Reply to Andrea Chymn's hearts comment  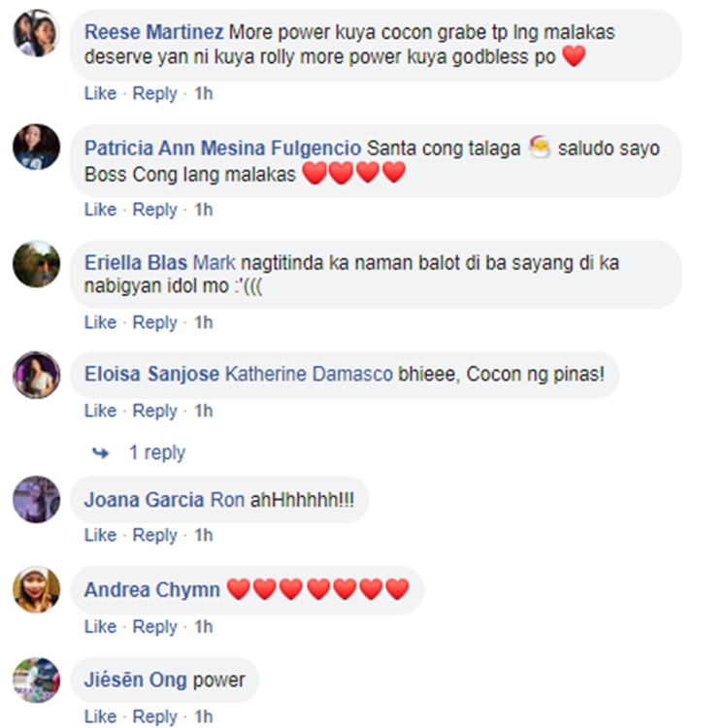point(154,627)
